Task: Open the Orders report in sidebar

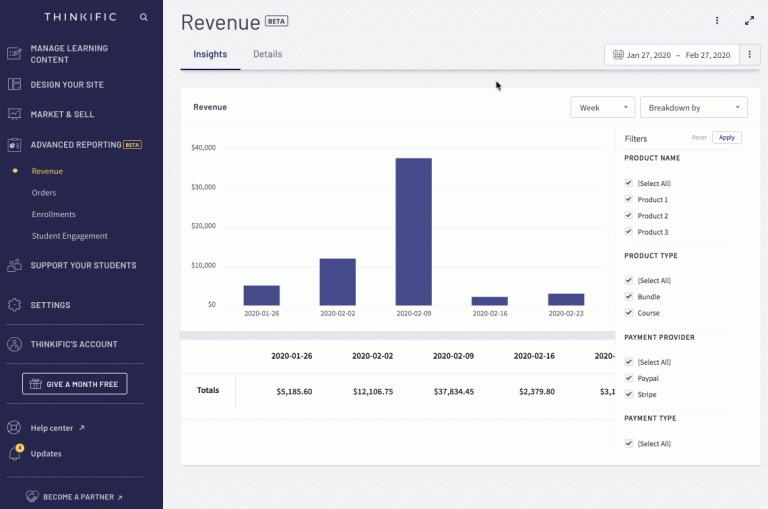Action: coord(44,193)
